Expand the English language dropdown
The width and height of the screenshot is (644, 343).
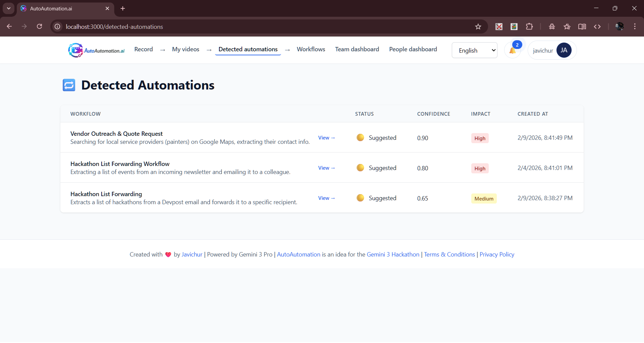[x=474, y=50]
